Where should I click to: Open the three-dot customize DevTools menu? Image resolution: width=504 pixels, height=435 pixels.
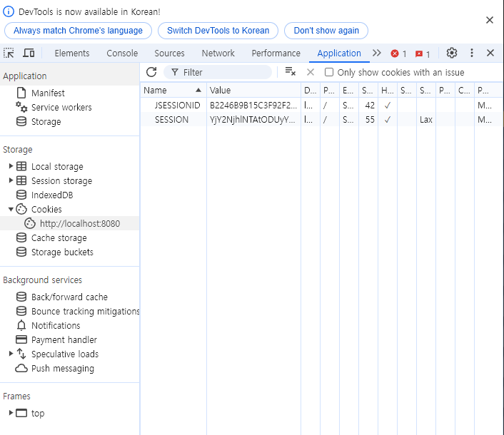[472, 53]
